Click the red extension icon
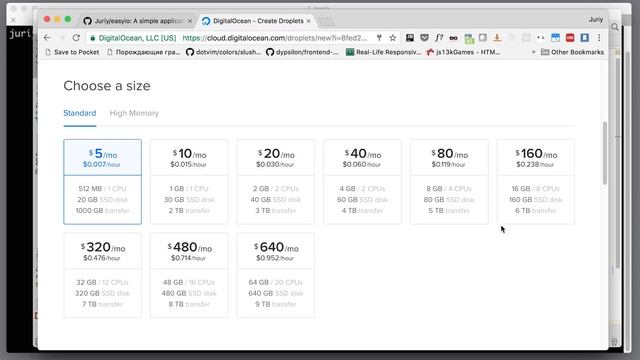 (570, 38)
